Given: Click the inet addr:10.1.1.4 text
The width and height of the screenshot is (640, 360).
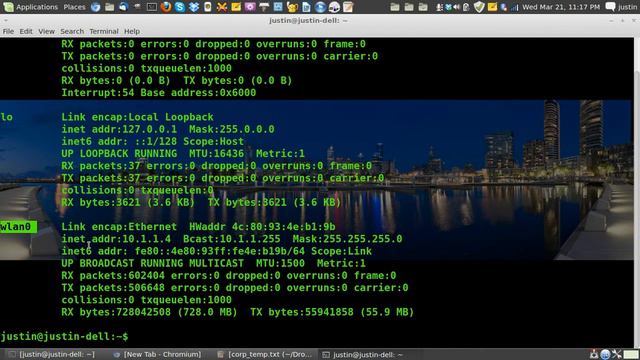Looking at the screenshot, I should pyautogui.click(x=116, y=239).
